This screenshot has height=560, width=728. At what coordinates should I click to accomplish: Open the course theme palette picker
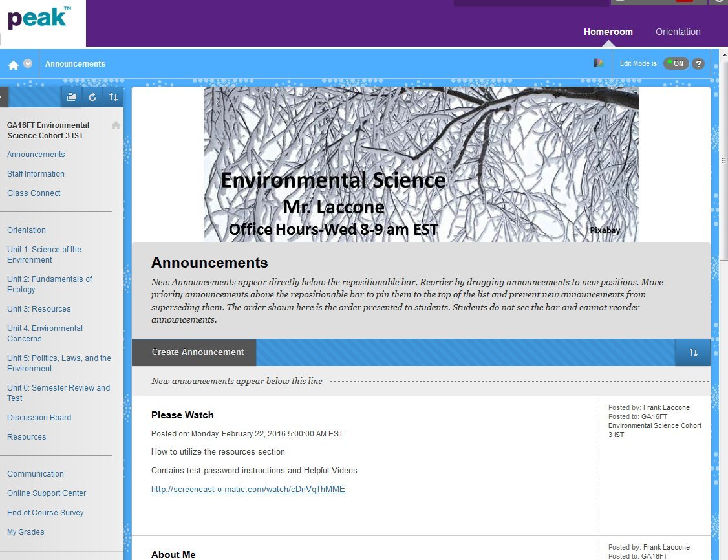pyautogui.click(x=599, y=63)
